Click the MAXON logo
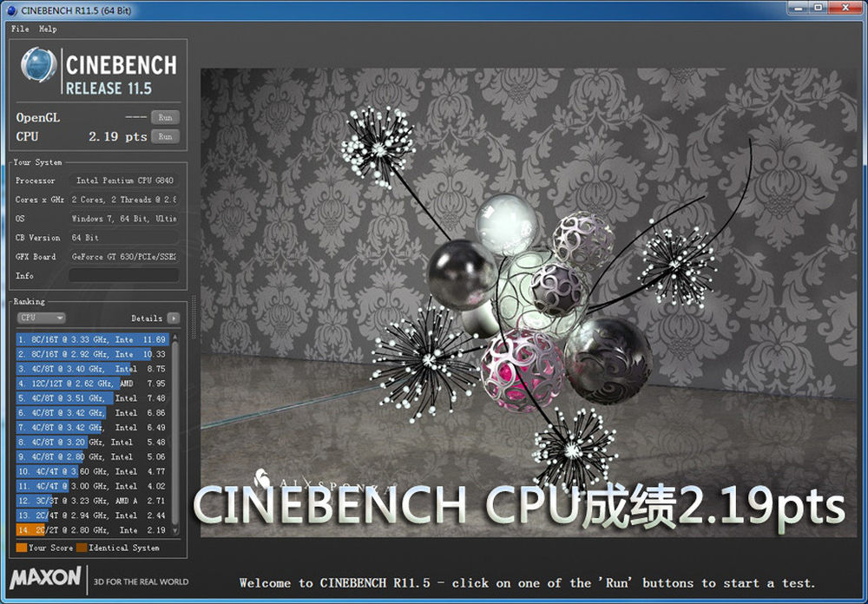 tap(45, 578)
